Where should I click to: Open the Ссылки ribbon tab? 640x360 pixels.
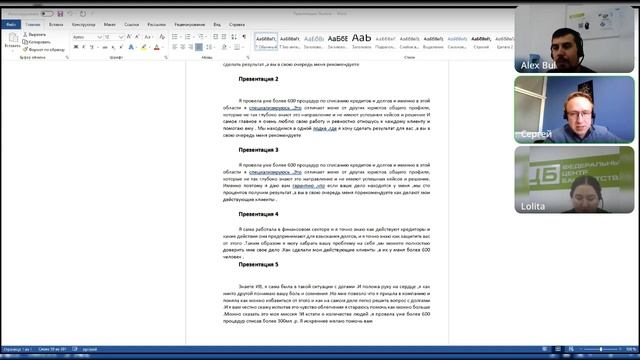click(131, 24)
